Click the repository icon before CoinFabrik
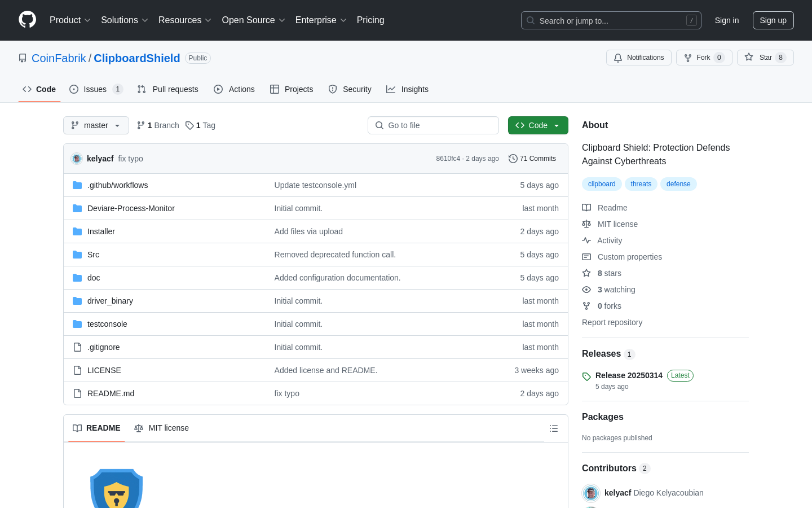Image resolution: width=812 pixels, height=508 pixels. (x=23, y=58)
